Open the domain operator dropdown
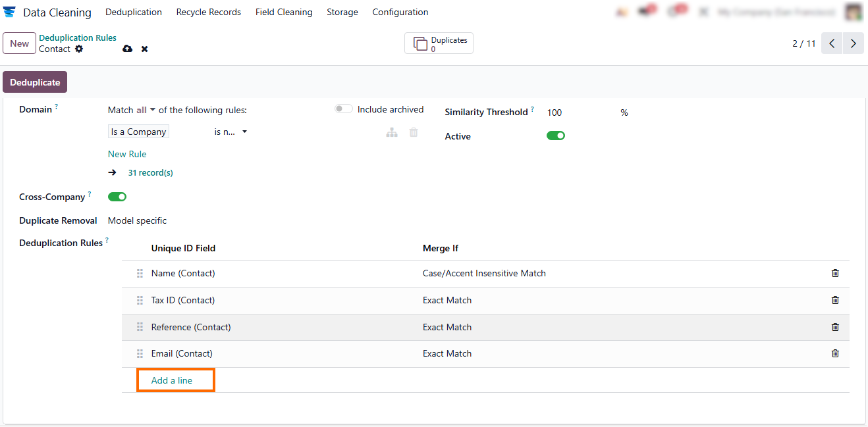 pyautogui.click(x=231, y=132)
